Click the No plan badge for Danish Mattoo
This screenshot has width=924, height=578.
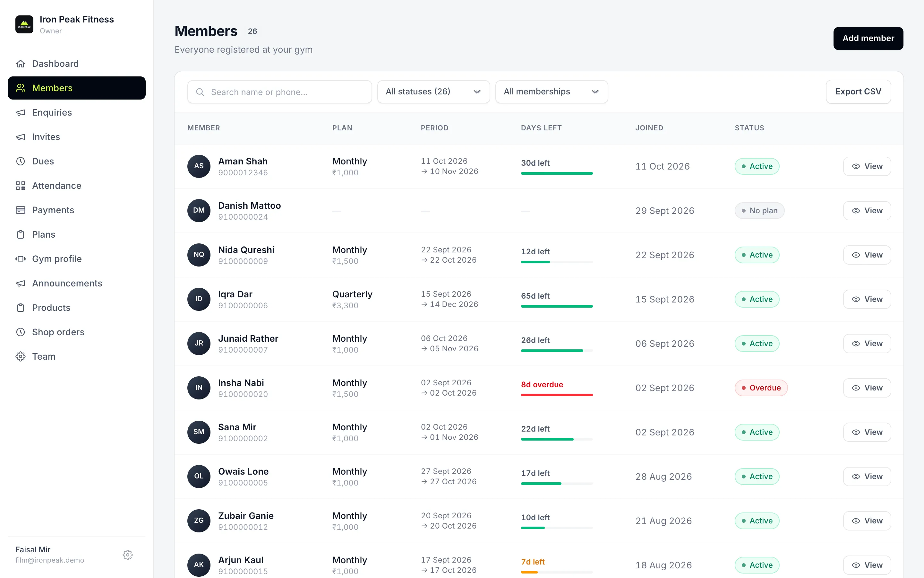[759, 211]
